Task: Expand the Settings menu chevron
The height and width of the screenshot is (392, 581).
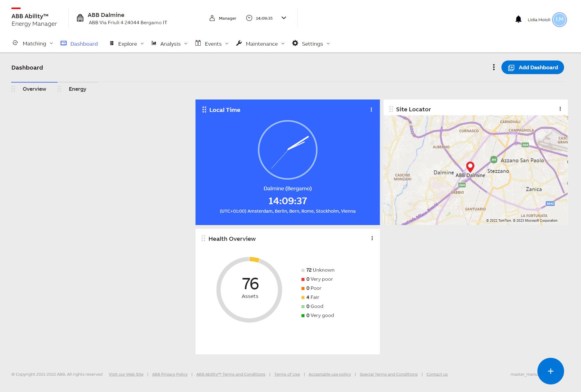Action: click(328, 44)
